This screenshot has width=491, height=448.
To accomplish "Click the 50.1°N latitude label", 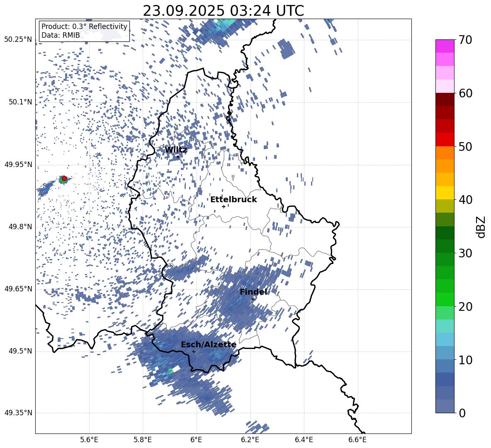I will coord(20,102).
